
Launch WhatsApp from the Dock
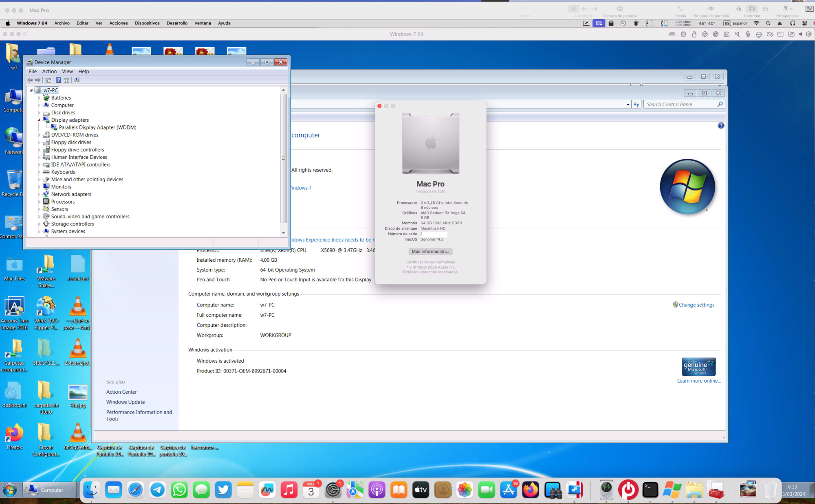(179, 490)
